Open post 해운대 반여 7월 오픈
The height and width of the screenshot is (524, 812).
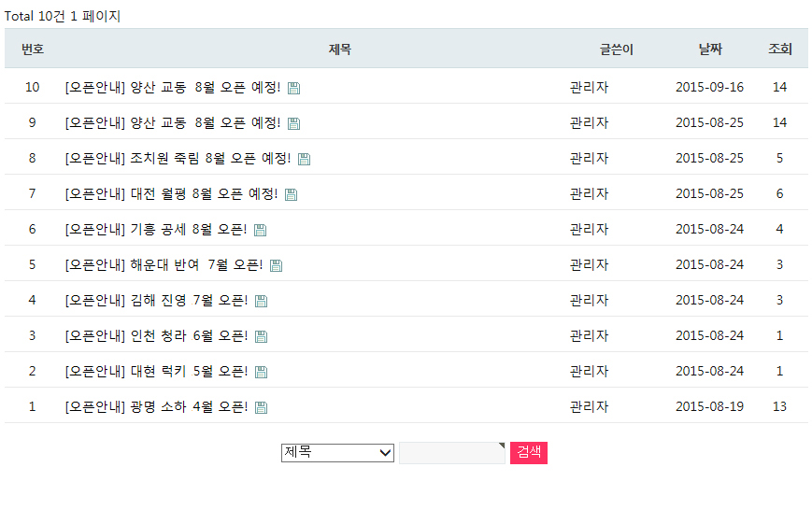pyautogui.click(x=164, y=265)
